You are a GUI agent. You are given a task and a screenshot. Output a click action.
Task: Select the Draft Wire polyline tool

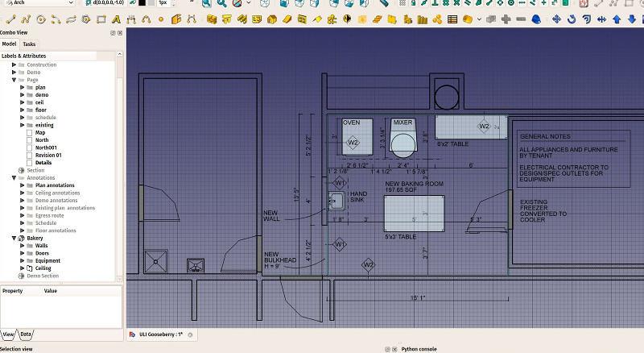pyautogui.click(x=26, y=19)
